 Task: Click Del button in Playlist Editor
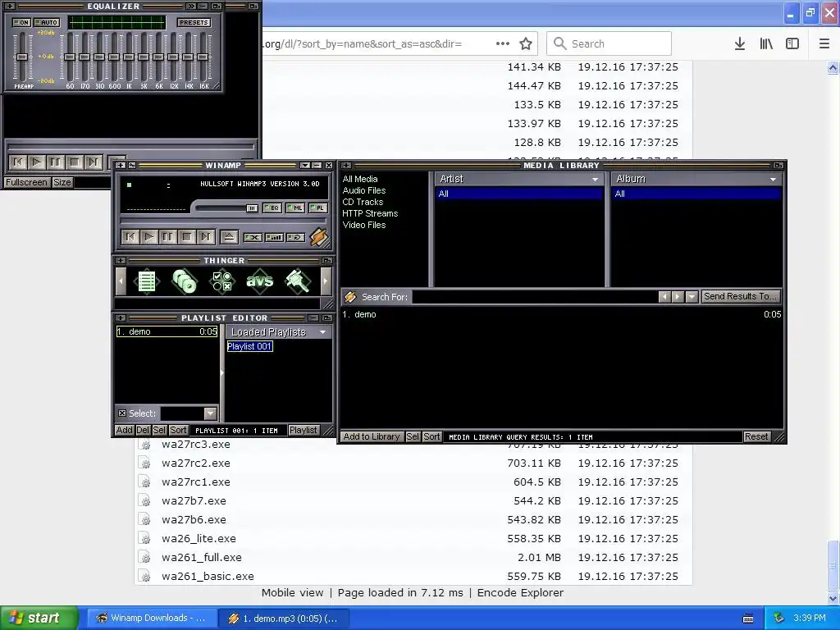click(143, 430)
